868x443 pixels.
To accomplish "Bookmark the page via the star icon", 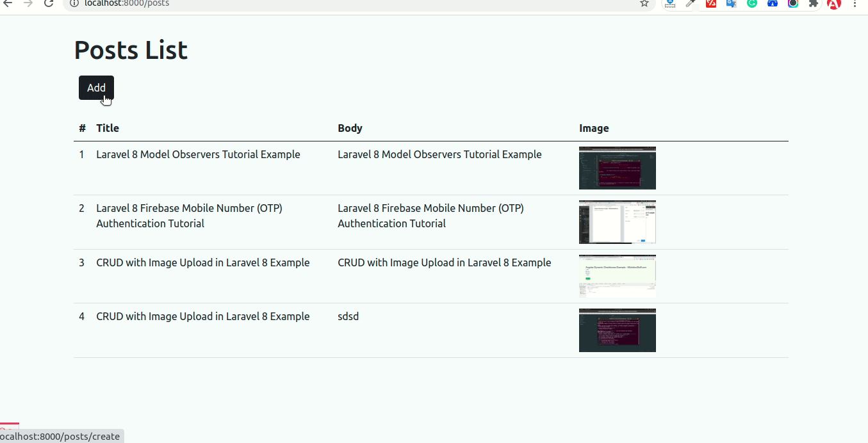I will [643, 4].
